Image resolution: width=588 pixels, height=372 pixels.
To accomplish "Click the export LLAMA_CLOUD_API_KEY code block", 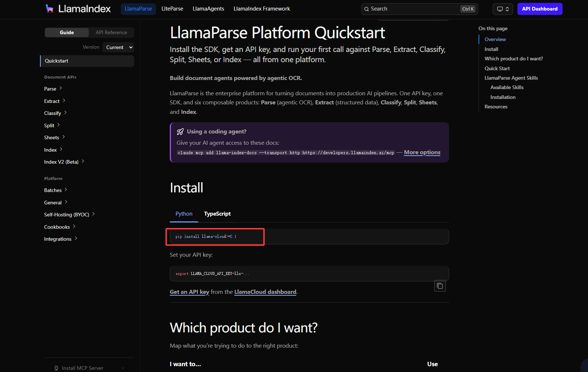I will point(309,273).
